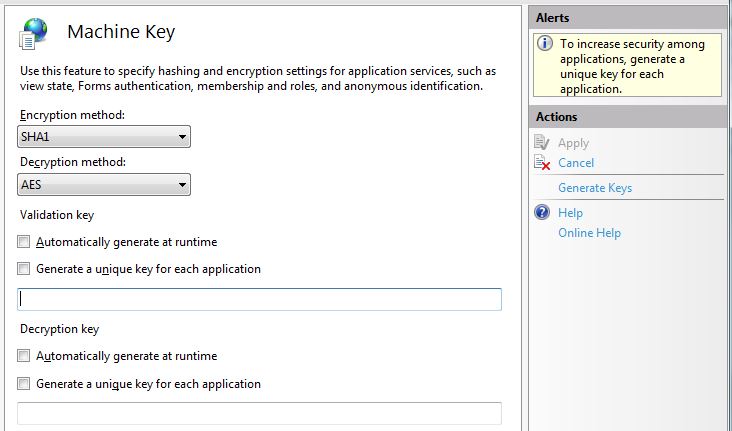Click the Decryption method dropdown arrow
The width and height of the screenshot is (732, 431).
[182, 185]
